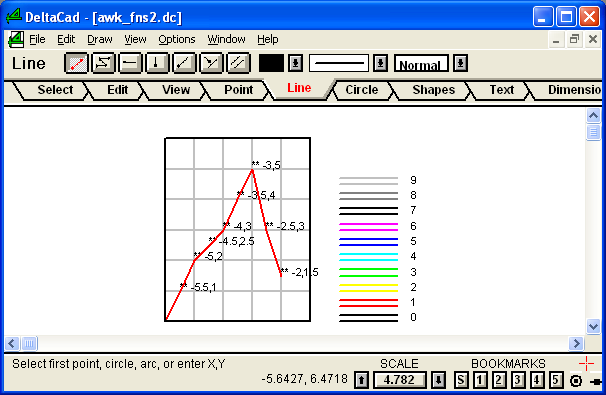Select the parallel line tool
The height and width of the screenshot is (395, 606).
(238, 63)
